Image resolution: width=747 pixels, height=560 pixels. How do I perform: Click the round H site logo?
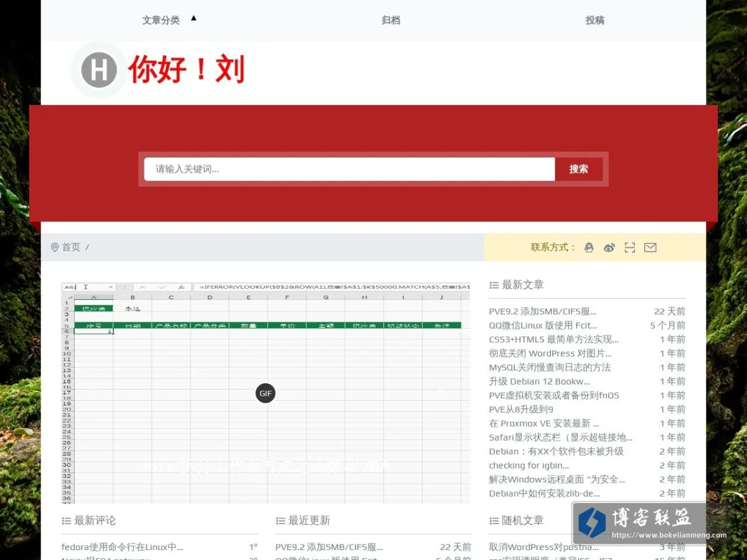click(x=99, y=70)
